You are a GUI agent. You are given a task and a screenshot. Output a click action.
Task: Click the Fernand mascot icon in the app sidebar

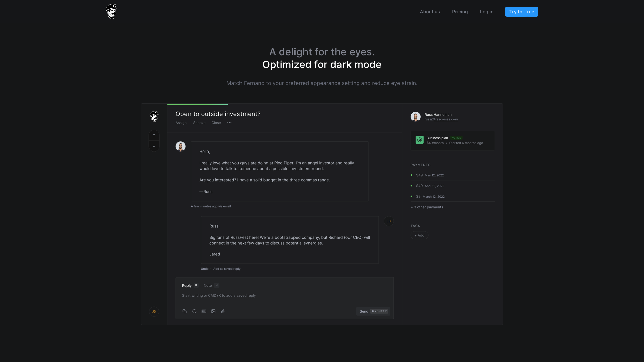(x=154, y=116)
